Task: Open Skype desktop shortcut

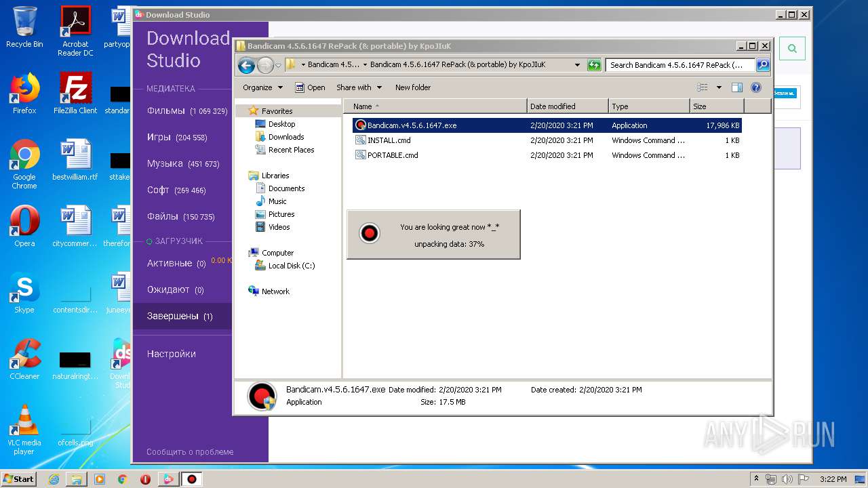Action: (24, 292)
